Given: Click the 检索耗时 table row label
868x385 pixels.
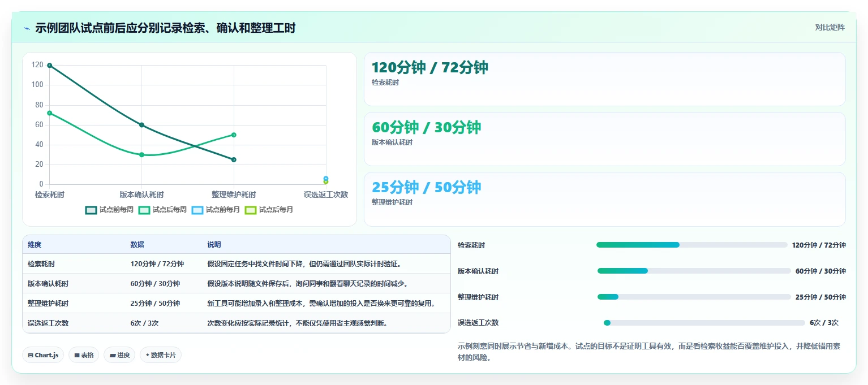Looking at the screenshot, I should click(41, 264).
